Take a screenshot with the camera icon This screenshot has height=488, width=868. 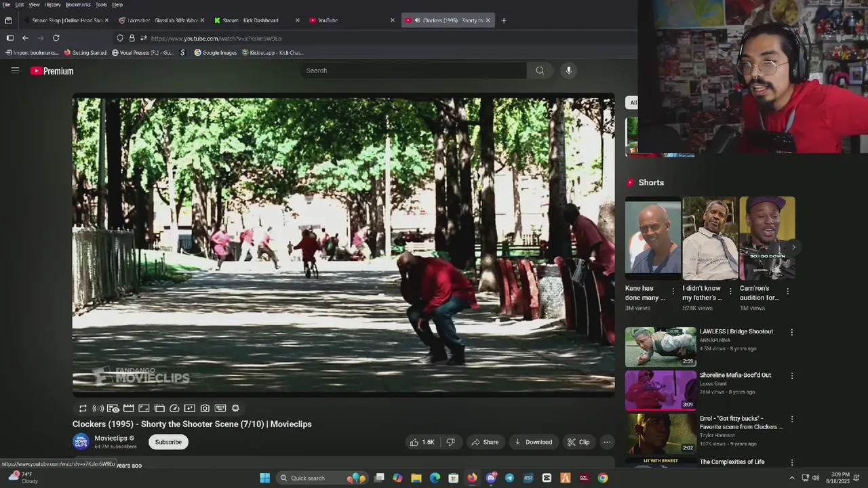(x=205, y=408)
